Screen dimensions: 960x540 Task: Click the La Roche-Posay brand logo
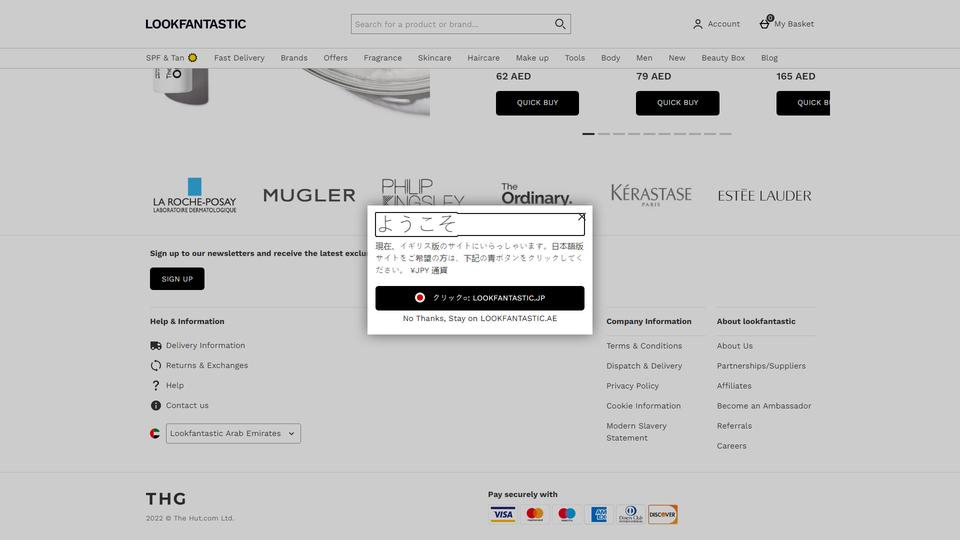point(195,195)
